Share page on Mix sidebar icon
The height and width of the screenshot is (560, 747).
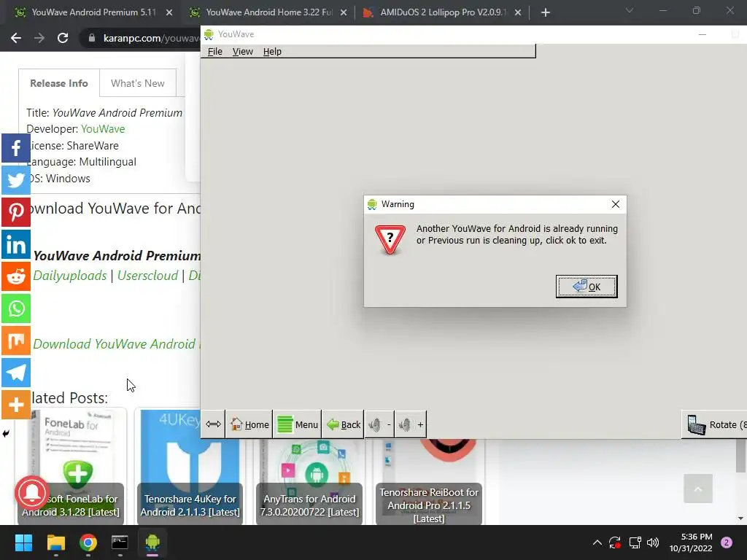(x=16, y=341)
